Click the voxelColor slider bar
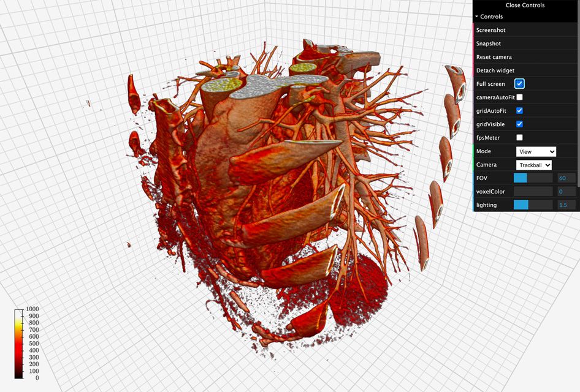580x392 pixels. coord(533,191)
